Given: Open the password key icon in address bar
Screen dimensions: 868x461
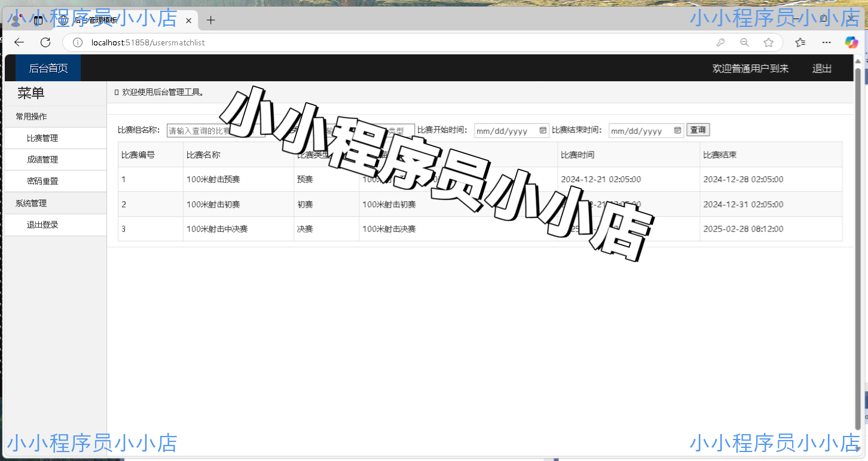Looking at the screenshot, I should point(721,42).
